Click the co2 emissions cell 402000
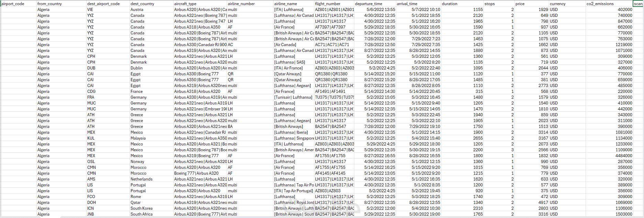The width and height of the screenshot is (644, 218). pyautogui.click(x=609, y=10)
